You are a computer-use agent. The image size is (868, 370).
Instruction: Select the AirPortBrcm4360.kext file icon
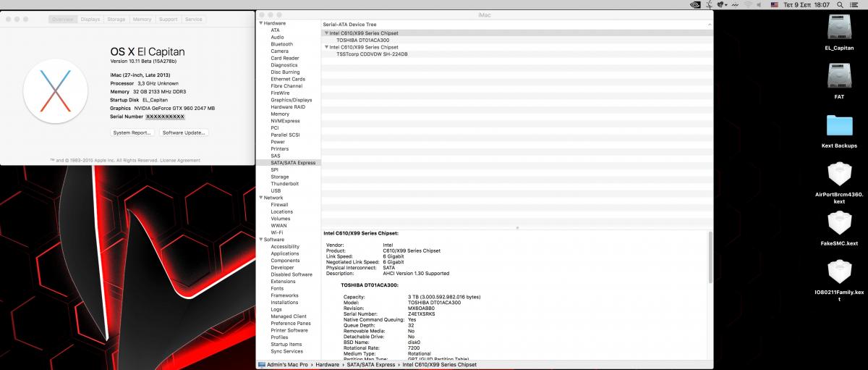pos(839,174)
